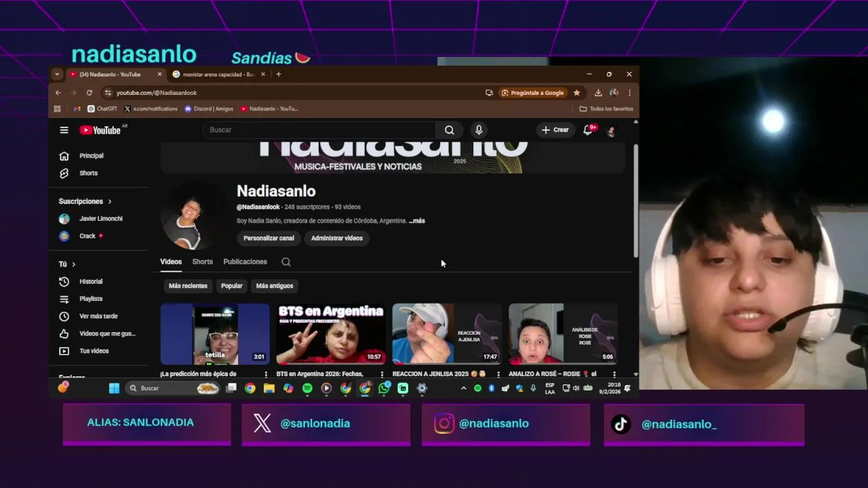
Task: Open Crear dropdown button
Action: click(x=555, y=130)
